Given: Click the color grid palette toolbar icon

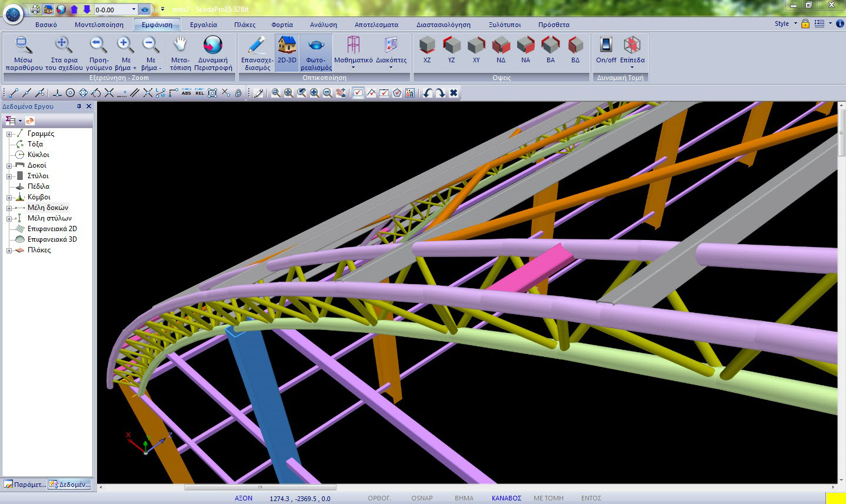Looking at the screenshot, I should [410, 93].
